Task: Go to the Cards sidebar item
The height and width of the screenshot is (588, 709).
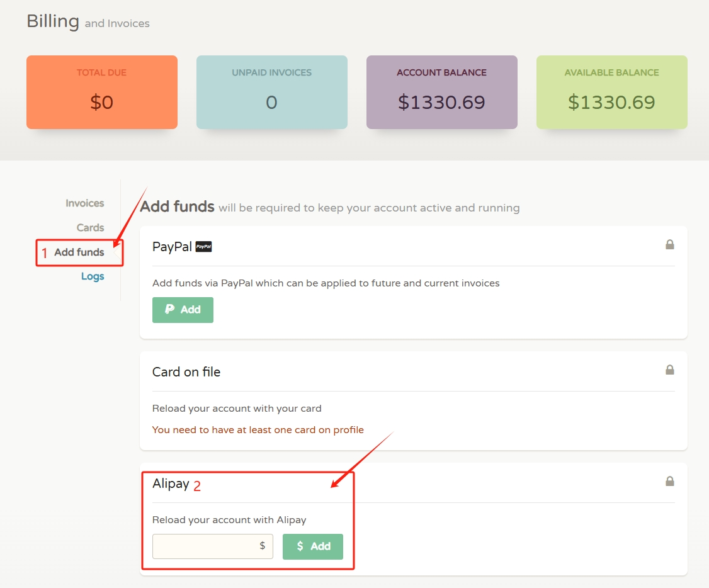Action: point(90,228)
